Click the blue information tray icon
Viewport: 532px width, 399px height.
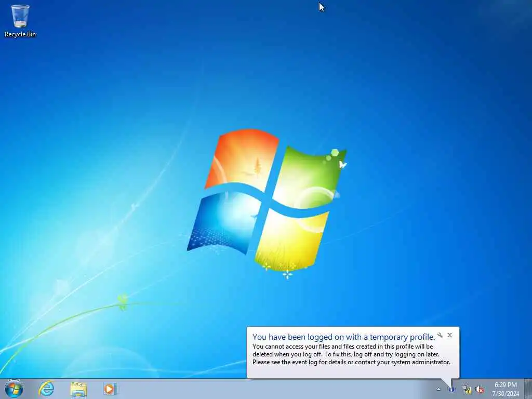[x=451, y=390]
